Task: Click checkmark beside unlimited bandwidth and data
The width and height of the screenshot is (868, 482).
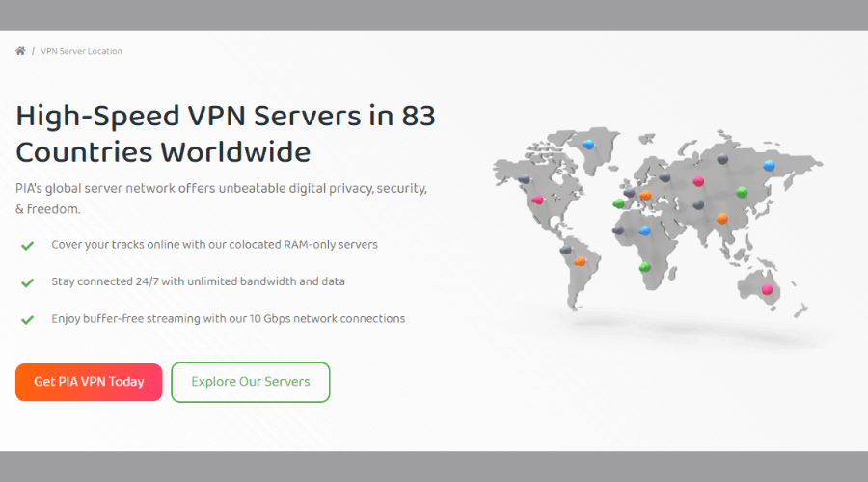Action: pos(28,282)
